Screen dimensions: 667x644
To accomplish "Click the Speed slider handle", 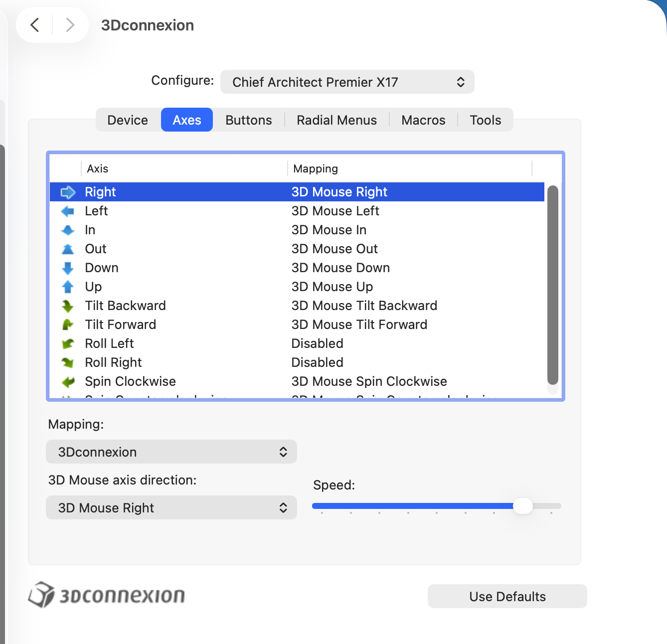I will pyautogui.click(x=523, y=505).
